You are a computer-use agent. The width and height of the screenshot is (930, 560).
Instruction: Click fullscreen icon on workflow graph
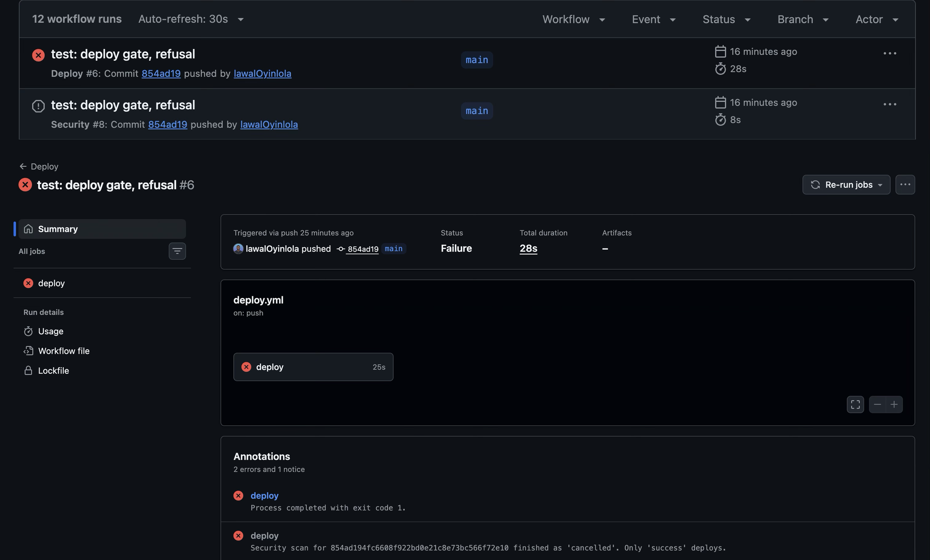(855, 405)
